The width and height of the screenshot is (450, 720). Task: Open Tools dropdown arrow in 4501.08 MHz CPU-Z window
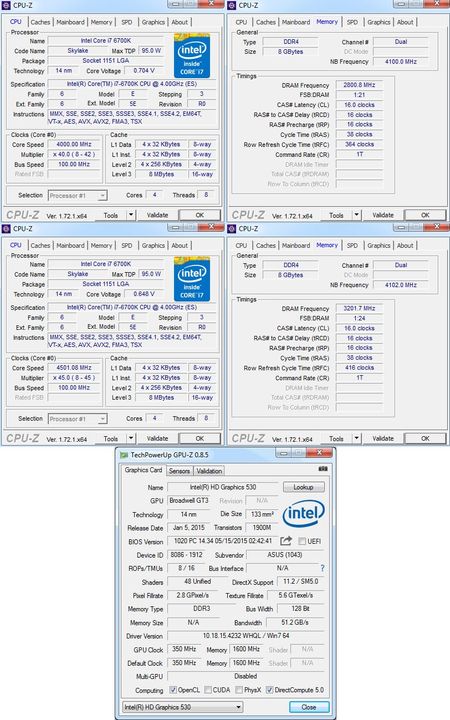(131, 439)
